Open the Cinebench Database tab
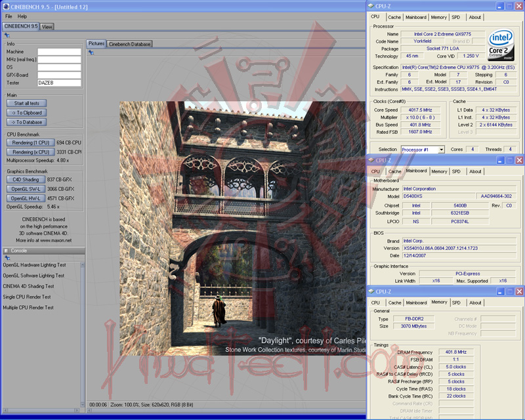 [129, 44]
